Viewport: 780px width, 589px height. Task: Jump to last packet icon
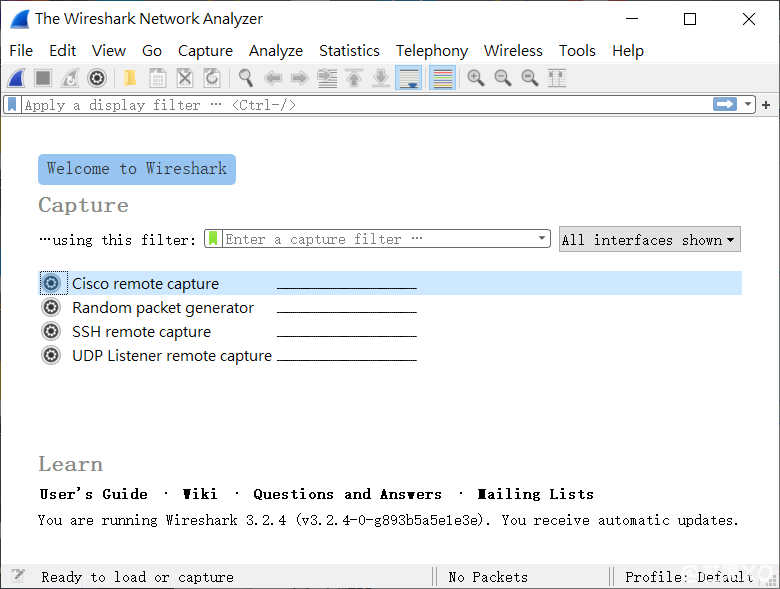coord(381,78)
